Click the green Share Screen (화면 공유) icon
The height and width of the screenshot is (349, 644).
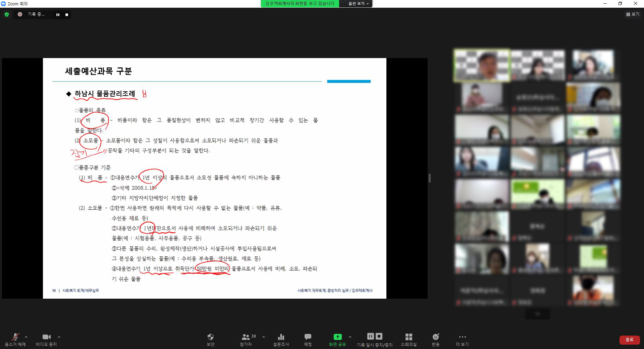(337, 337)
